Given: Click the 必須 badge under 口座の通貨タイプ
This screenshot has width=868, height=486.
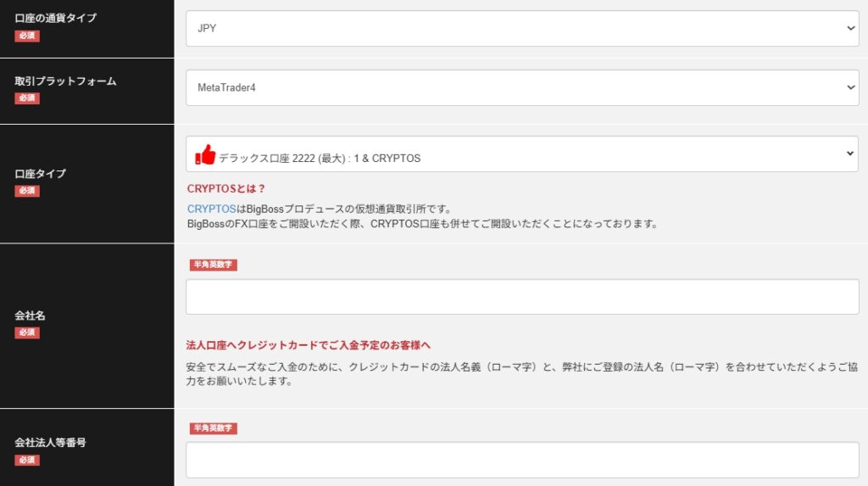Looking at the screenshot, I should pyautogui.click(x=27, y=36).
